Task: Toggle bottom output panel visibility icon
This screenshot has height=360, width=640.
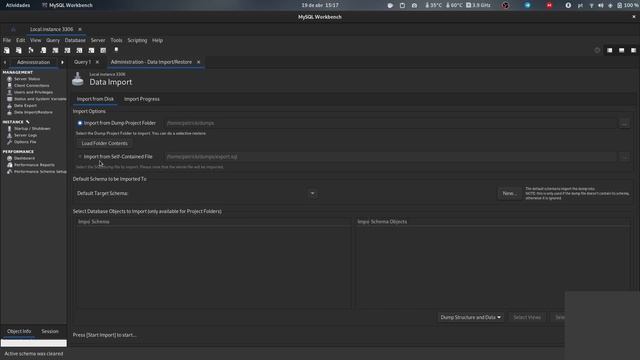Action: pos(621,50)
